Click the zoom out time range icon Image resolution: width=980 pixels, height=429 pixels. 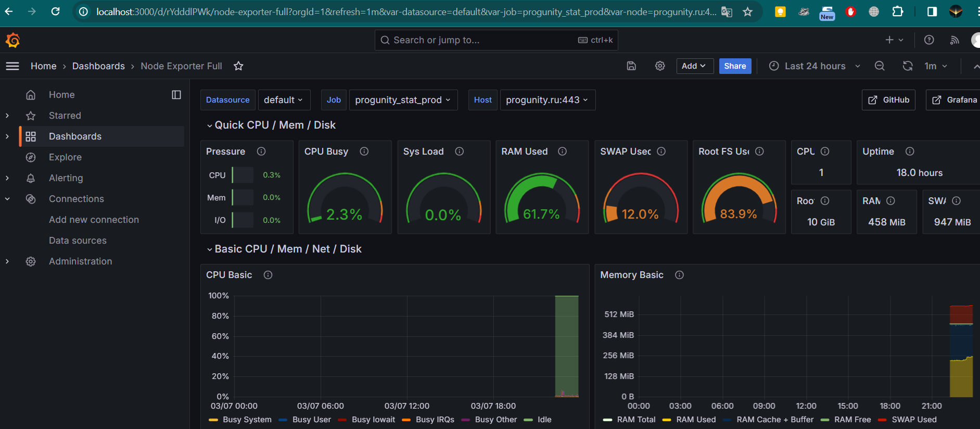point(880,66)
